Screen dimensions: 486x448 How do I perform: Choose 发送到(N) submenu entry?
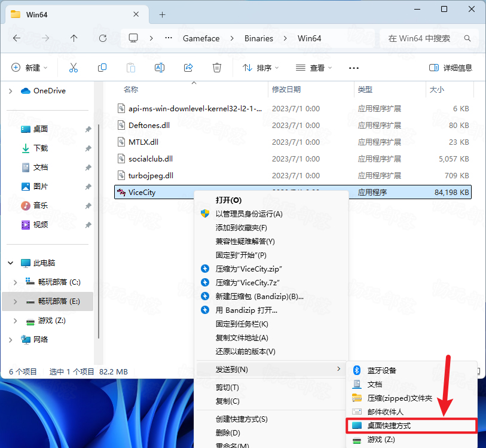271,369
